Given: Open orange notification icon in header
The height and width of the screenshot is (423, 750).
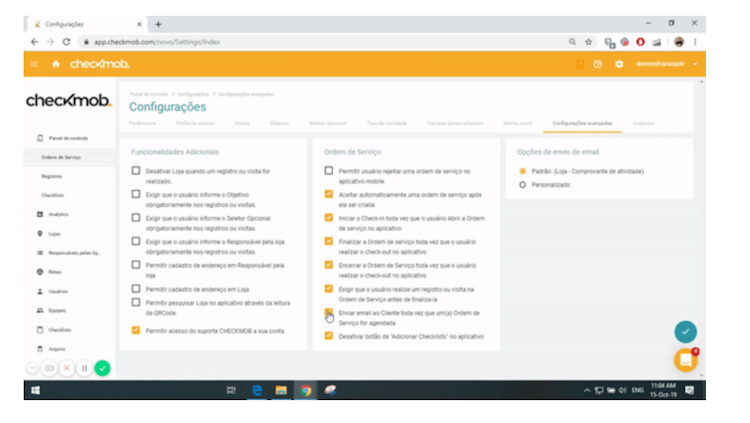Looking at the screenshot, I should pos(580,64).
